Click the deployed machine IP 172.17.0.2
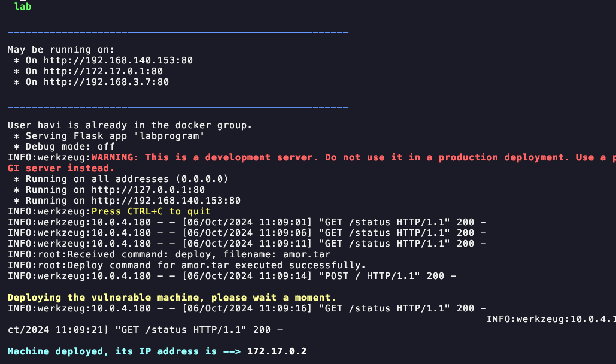 [x=277, y=351]
